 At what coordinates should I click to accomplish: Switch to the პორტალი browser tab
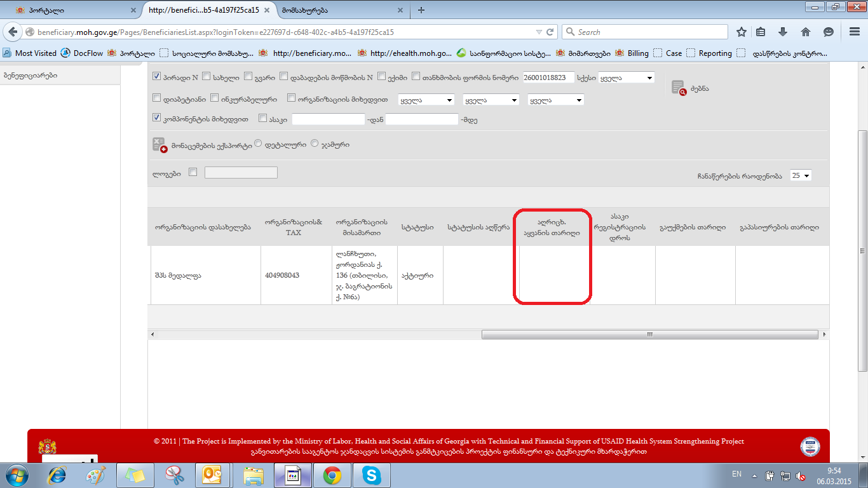point(70,10)
